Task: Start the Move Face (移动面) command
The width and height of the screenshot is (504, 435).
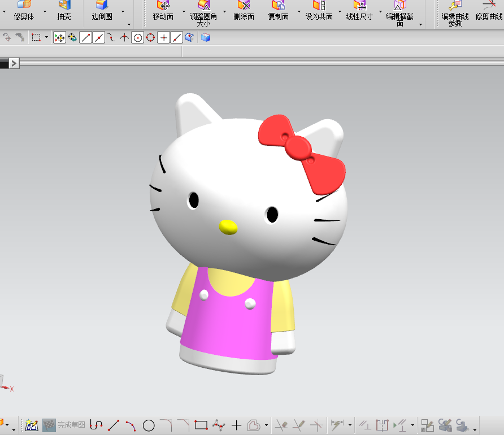Action: tap(163, 10)
